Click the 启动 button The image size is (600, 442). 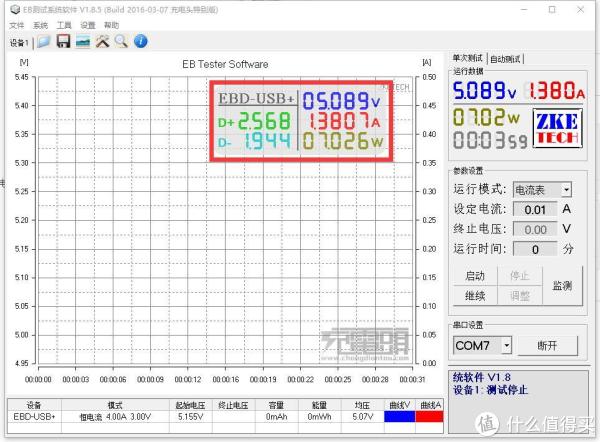point(475,276)
